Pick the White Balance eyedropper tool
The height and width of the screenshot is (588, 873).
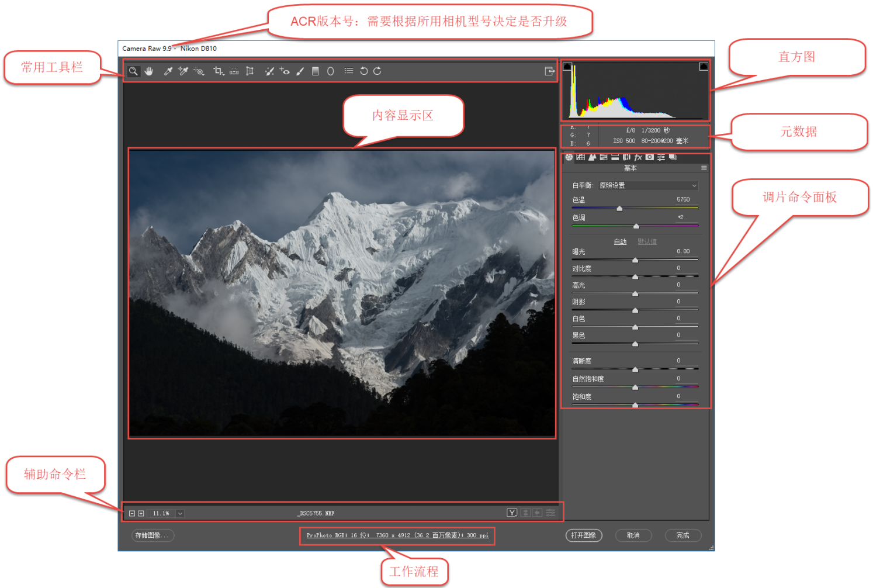click(168, 71)
